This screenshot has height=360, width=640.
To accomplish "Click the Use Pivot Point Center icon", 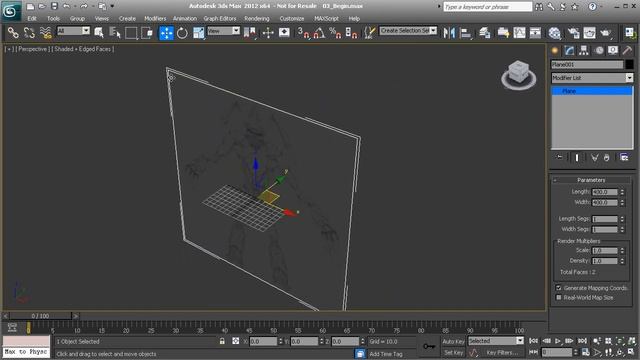I will click(249, 32).
